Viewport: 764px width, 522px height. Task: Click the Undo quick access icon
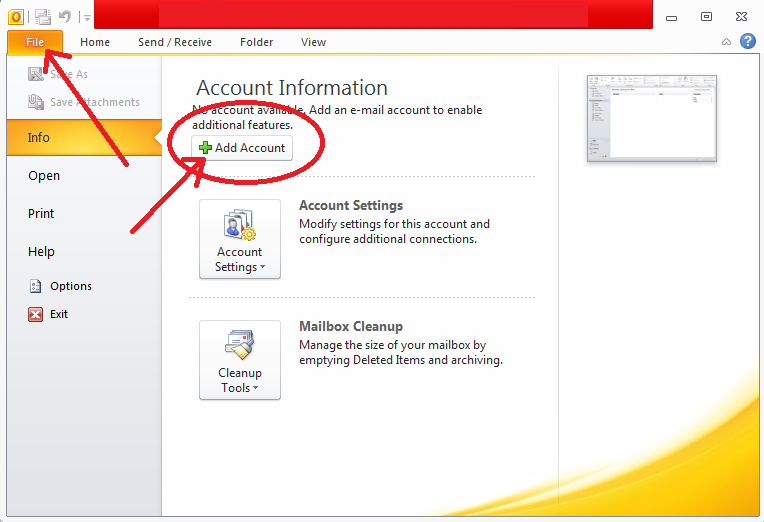click(64, 17)
